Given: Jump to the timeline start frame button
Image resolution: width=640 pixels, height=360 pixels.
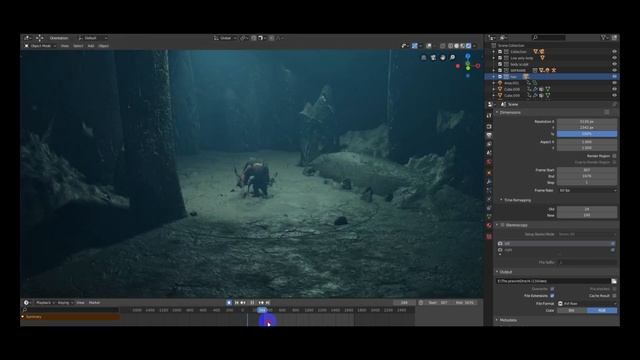Looking at the screenshot, I should 236,302.
